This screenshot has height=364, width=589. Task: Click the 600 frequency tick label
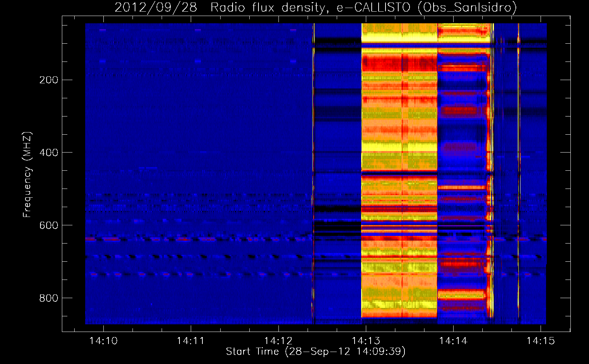49,225
